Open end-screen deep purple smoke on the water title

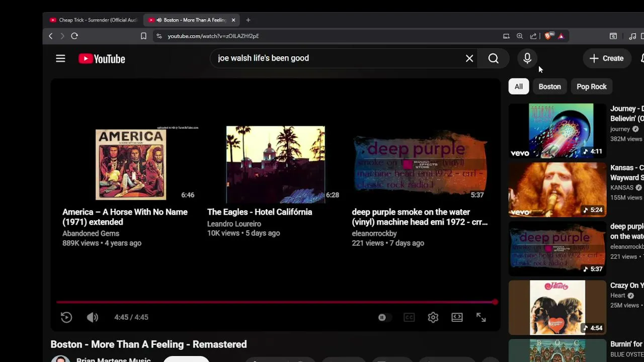tap(420, 217)
